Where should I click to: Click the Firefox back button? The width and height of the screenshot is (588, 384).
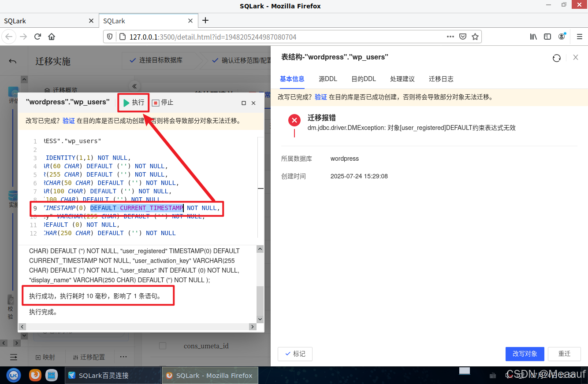coord(9,37)
